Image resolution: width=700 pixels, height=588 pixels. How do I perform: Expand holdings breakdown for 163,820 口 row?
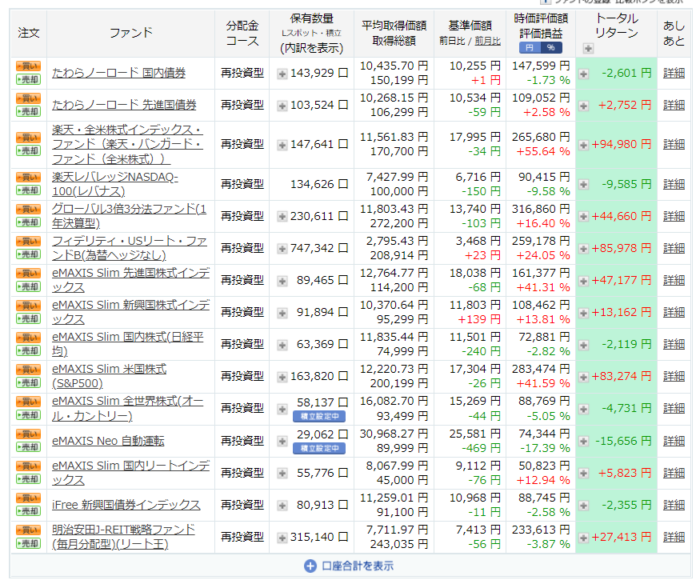click(x=282, y=378)
